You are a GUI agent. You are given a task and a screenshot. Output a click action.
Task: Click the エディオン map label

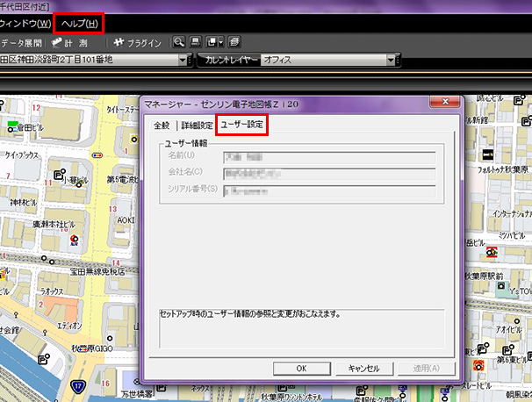point(69,327)
